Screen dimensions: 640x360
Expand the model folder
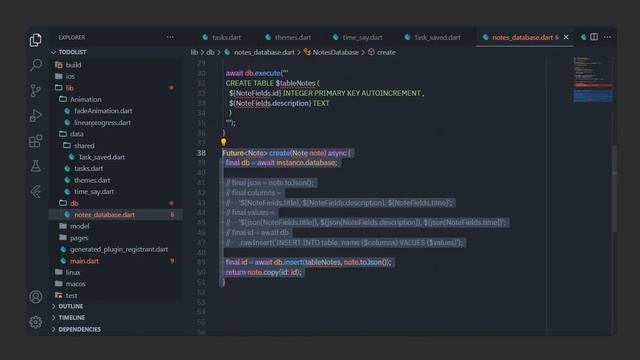pyautogui.click(x=79, y=226)
